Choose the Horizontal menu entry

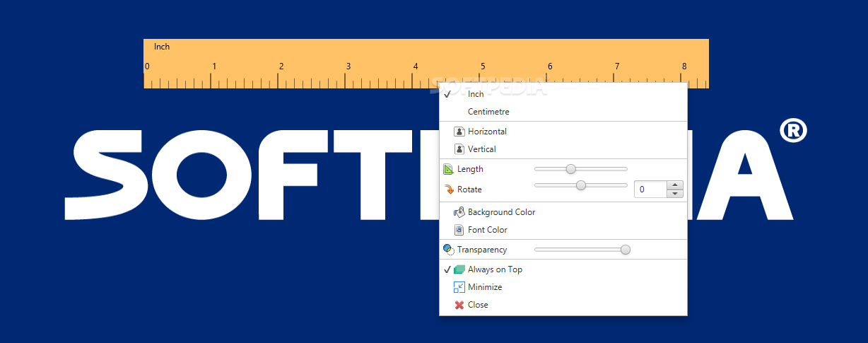click(x=563, y=132)
